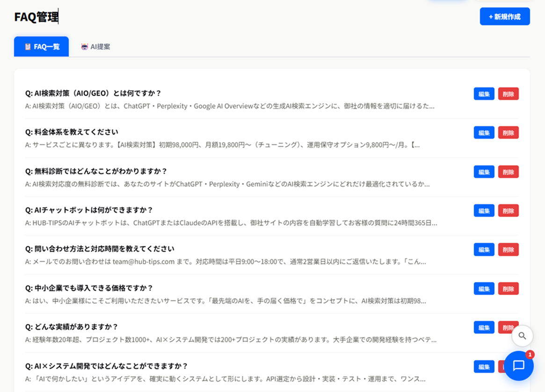
Task: Click the answer starting 'HUB-TIPSのAIチャットボットは'
Action: (x=231, y=223)
